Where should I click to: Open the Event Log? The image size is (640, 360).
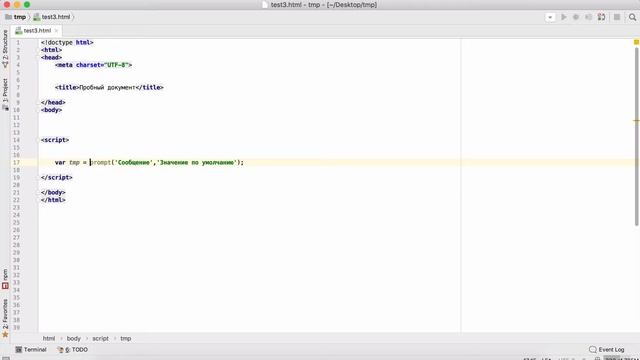click(607, 350)
